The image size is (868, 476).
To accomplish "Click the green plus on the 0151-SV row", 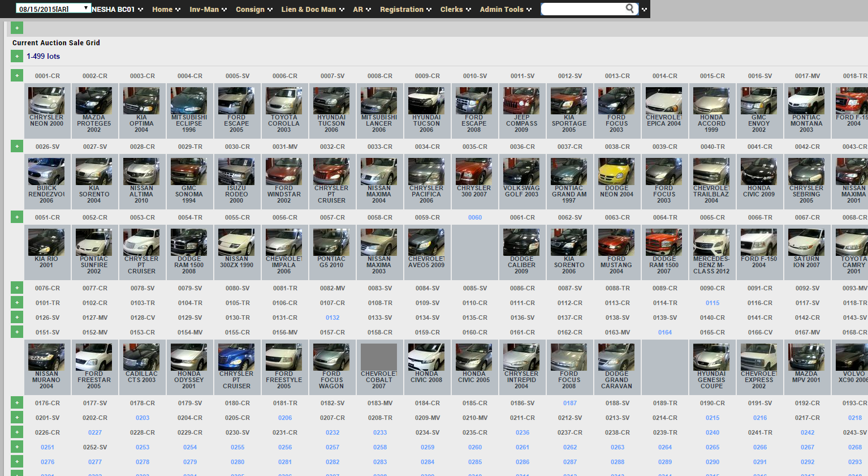I will pyautogui.click(x=17, y=332).
